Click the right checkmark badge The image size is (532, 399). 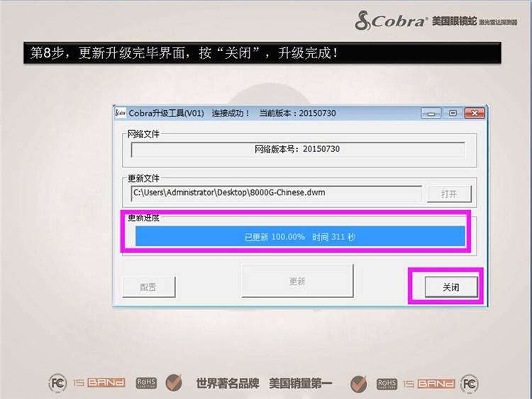coord(358,383)
